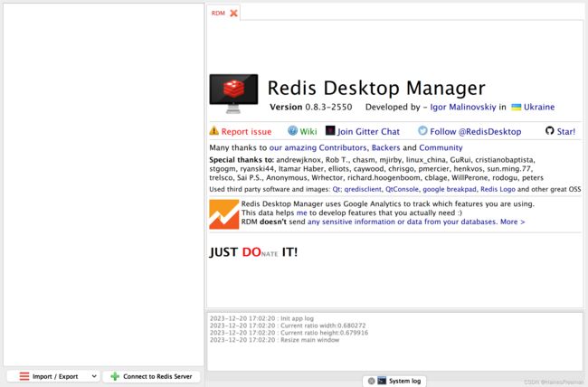588x387 pixels.
Task: Click the JUST DOnate IT! banner
Action: click(x=253, y=252)
